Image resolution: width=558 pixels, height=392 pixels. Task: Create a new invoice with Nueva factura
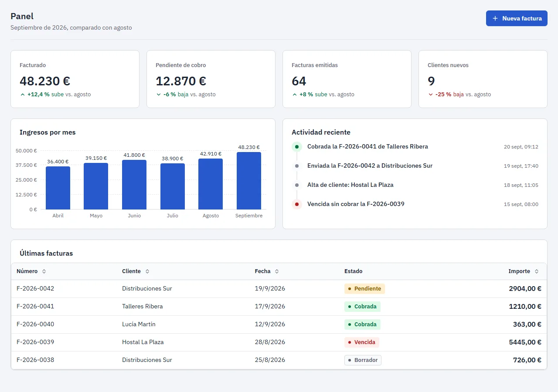[x=517, y=18]
